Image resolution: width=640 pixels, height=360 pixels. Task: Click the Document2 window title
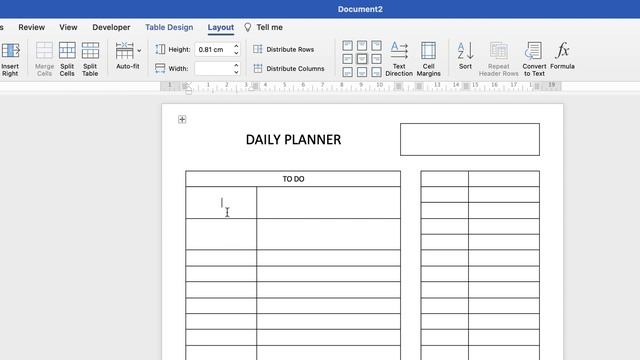360,9
